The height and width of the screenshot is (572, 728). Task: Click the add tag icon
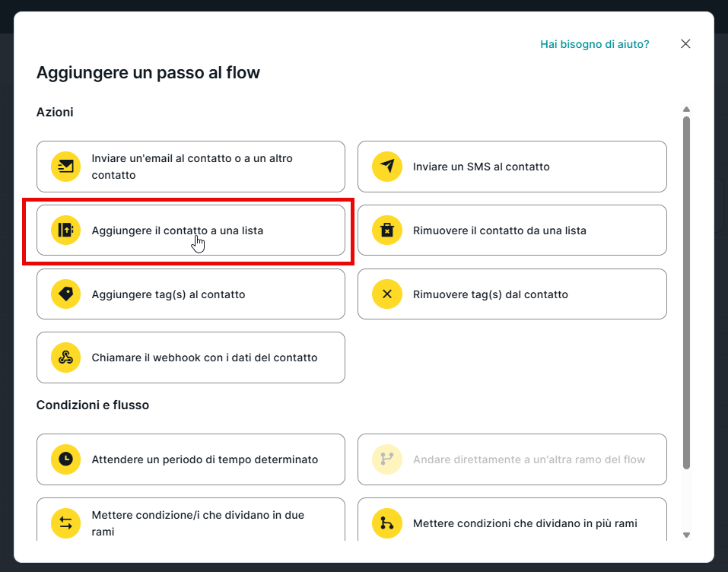tap(65, 294)
